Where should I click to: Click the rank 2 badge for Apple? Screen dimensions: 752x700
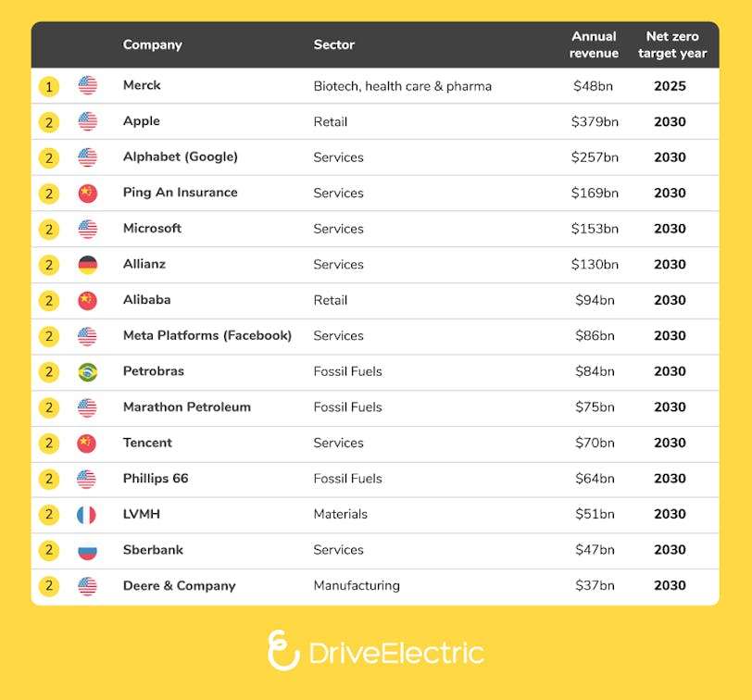point(49,122)
